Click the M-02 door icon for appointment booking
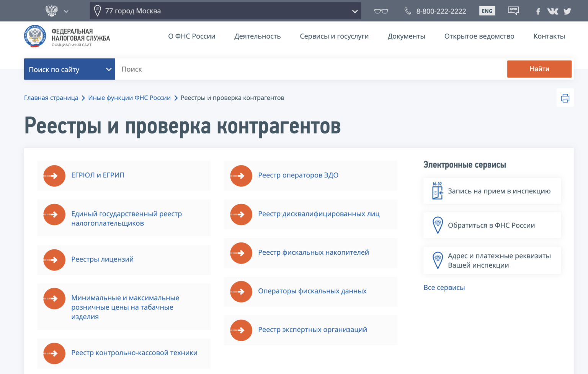 tap(437, 191)
